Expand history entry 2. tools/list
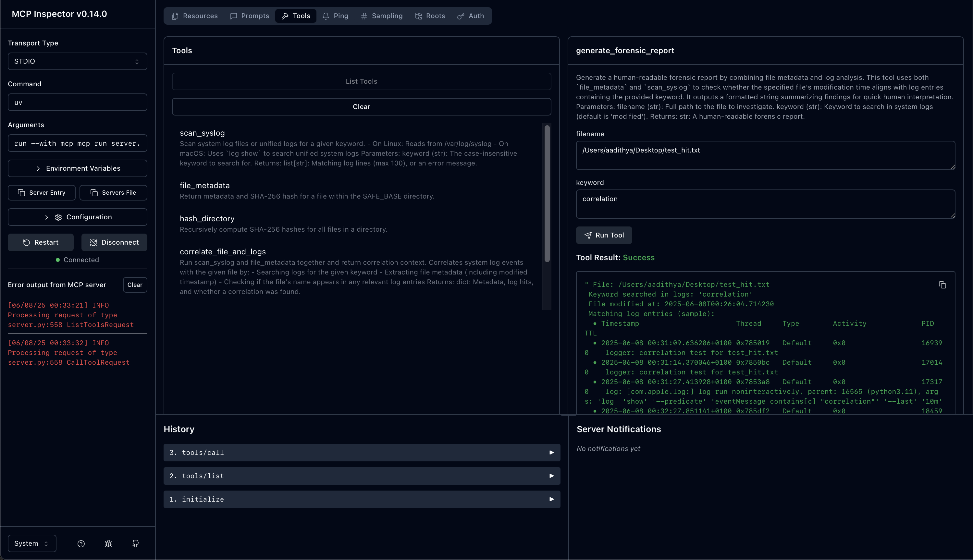The height and width of the screenshot is (560, 973). pyautogui.click(x=362, y=476)
